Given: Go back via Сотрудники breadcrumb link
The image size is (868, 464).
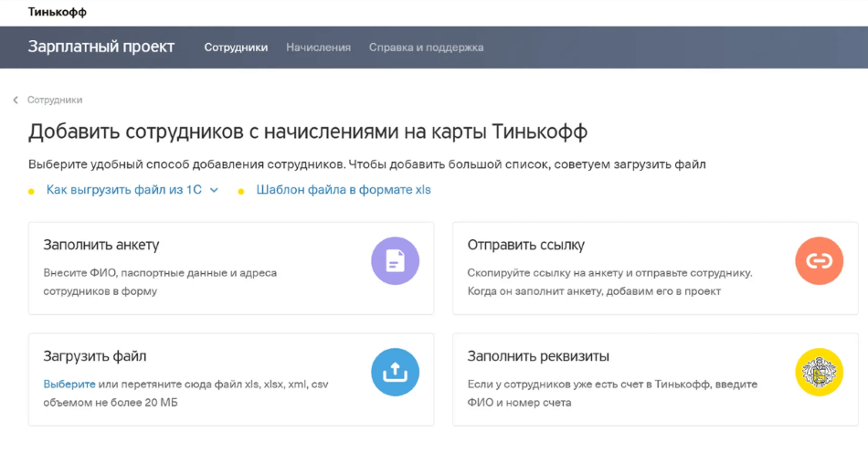Looking at the screenshot, I should coord(55,100).
